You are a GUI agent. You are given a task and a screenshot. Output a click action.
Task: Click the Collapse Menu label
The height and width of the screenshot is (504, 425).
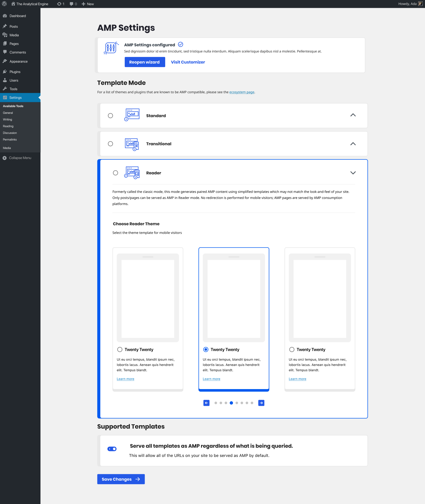tap(20, 158)
